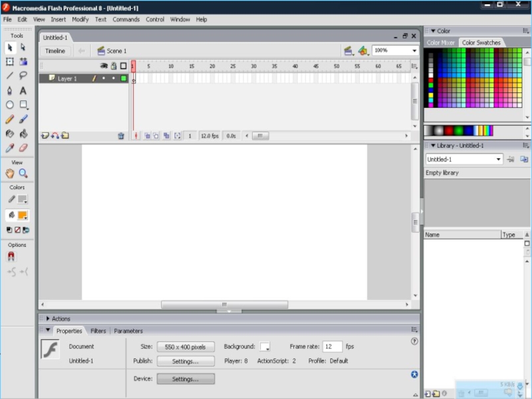
Task: Collapse the Properties panel triangle
Action: (x=48, y=330)
